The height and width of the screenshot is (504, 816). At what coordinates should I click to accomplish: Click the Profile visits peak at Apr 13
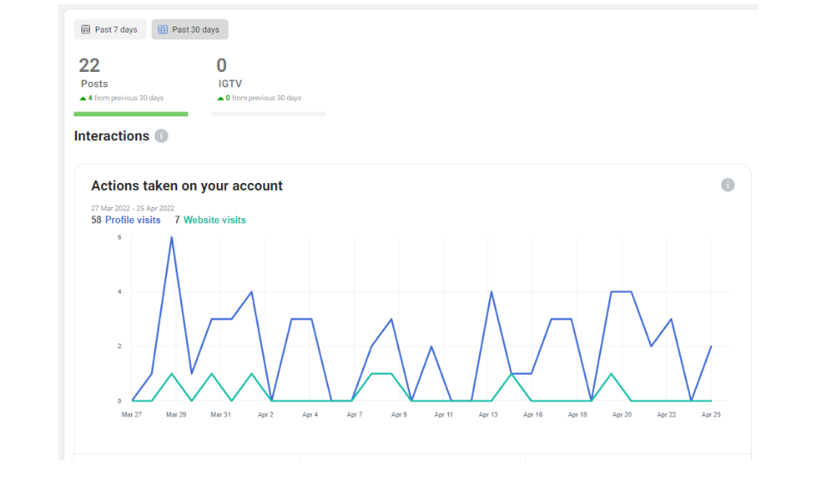[x=491, y=292]
